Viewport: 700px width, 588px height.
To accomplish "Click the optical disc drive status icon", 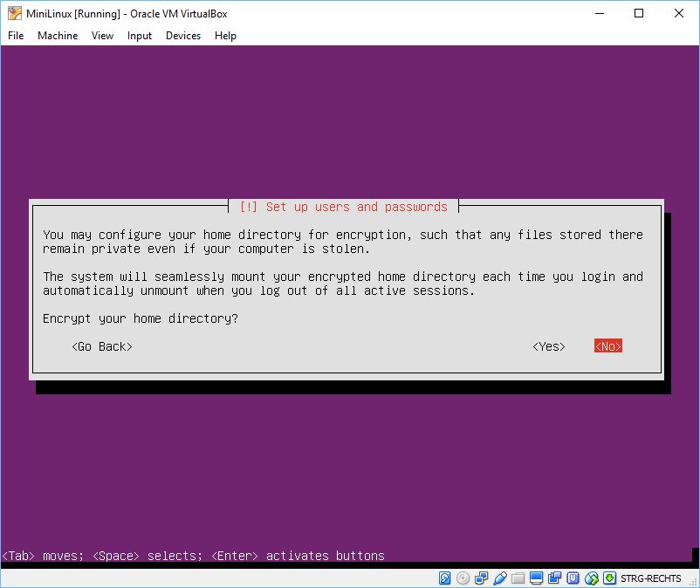I will click(463, 578).
